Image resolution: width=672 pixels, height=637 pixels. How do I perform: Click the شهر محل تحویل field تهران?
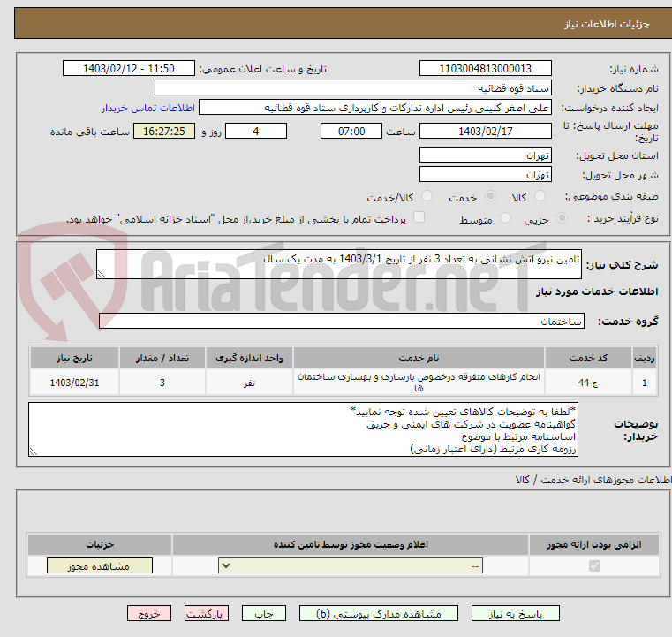[485, 174]
